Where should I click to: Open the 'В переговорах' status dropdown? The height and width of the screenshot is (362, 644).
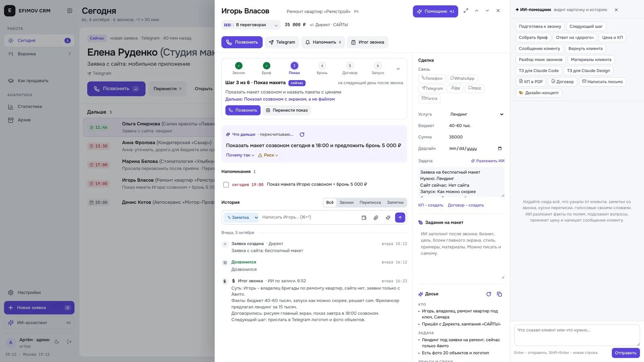tap(251, 25)
